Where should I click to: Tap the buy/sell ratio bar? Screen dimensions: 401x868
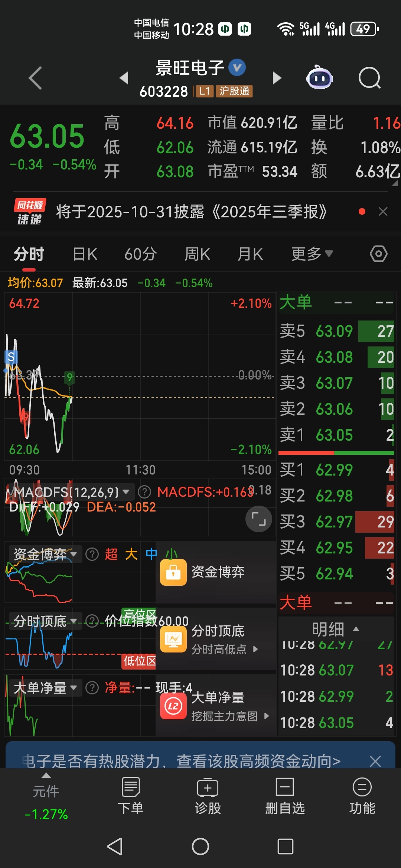(336, 453)
